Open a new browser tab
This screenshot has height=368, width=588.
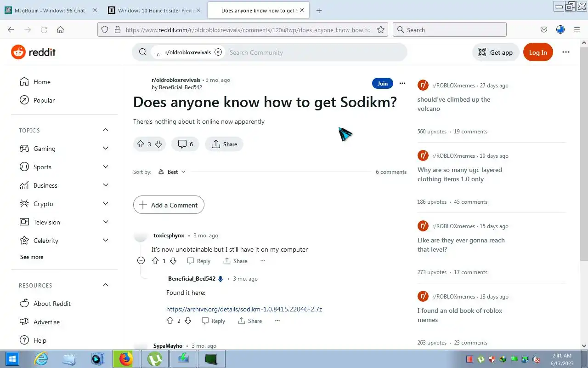[x=319, y=10]
